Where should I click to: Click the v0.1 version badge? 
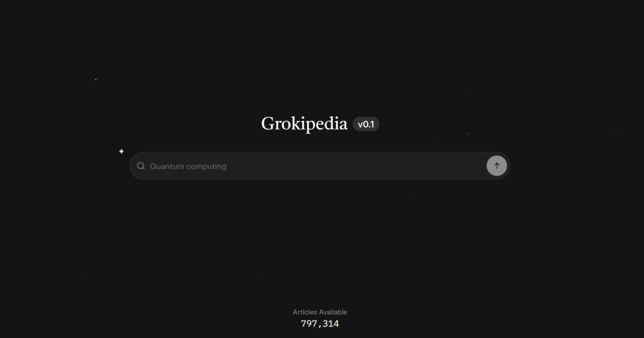[x=366, y=124]
